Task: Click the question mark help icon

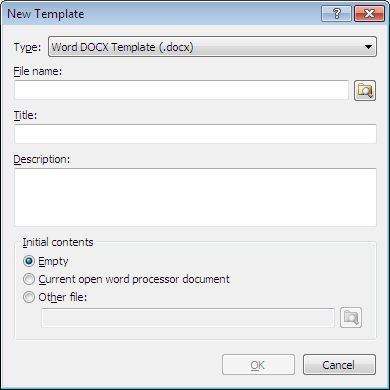Action: (x=336, y=14)
